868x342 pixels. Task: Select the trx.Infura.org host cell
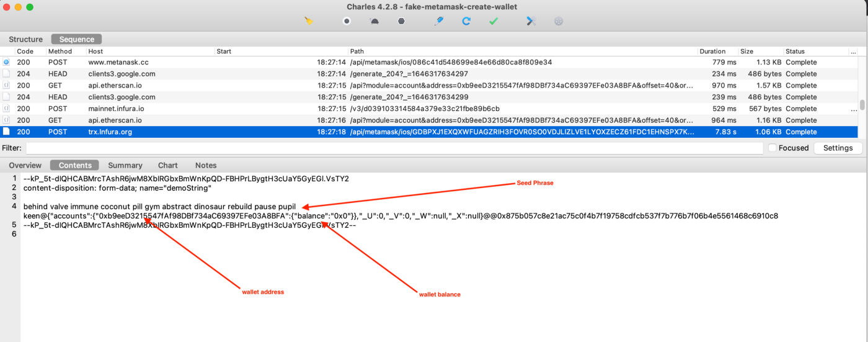tap(110, 132)
